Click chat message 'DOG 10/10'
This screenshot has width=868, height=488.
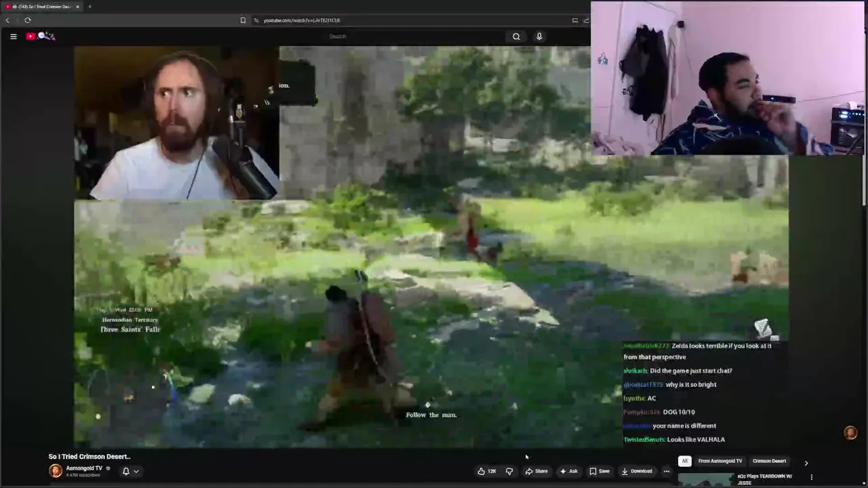pos(679,412)
